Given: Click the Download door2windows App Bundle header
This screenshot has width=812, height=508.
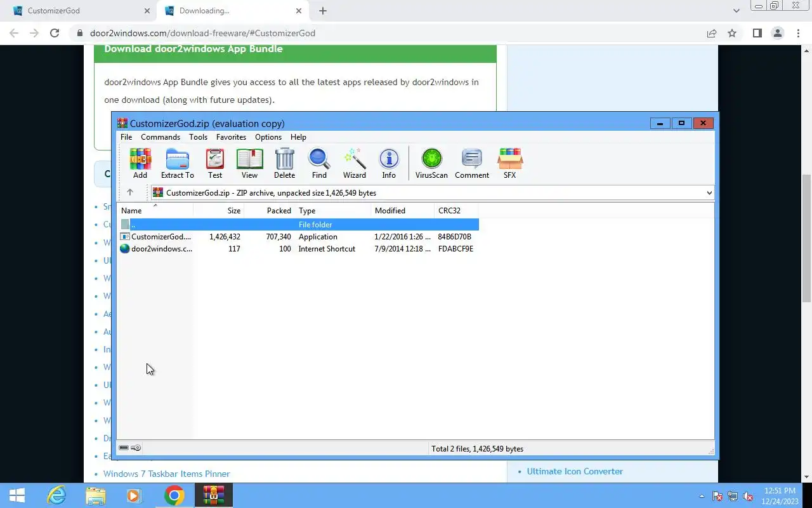Looking at the screenshot, I should 193,49.
